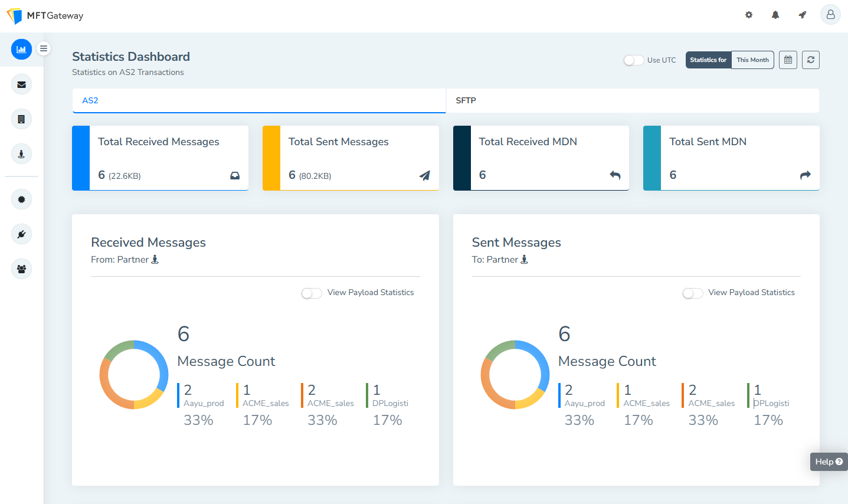Screen dimensions: 848x504
Task: Open the notifications bell
Action: pos(775,15)
